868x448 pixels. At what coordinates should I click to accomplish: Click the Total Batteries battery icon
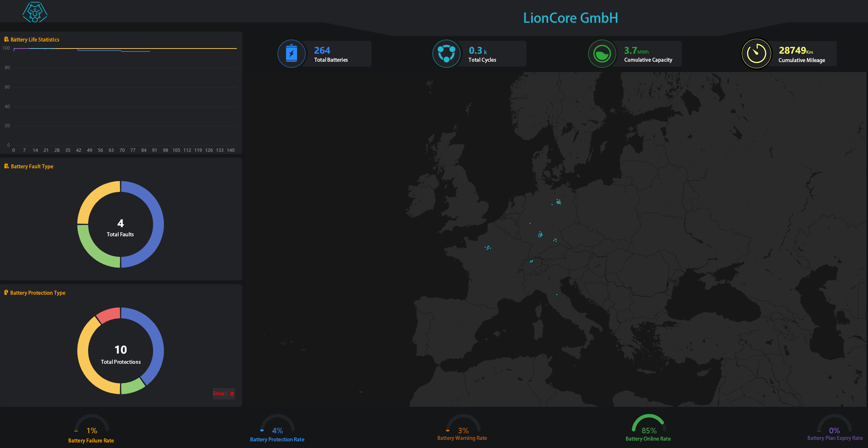pos(291,54)
